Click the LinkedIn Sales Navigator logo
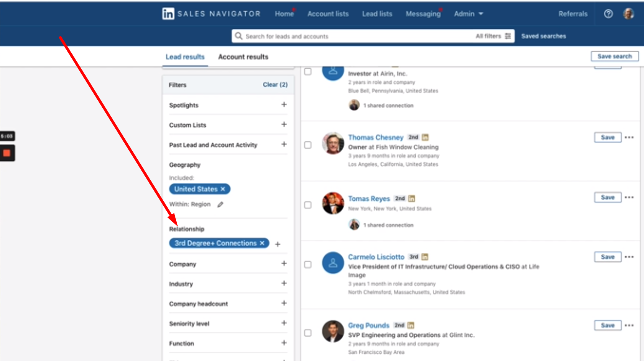Screen dimensions: 644x361 coord(211,14)
